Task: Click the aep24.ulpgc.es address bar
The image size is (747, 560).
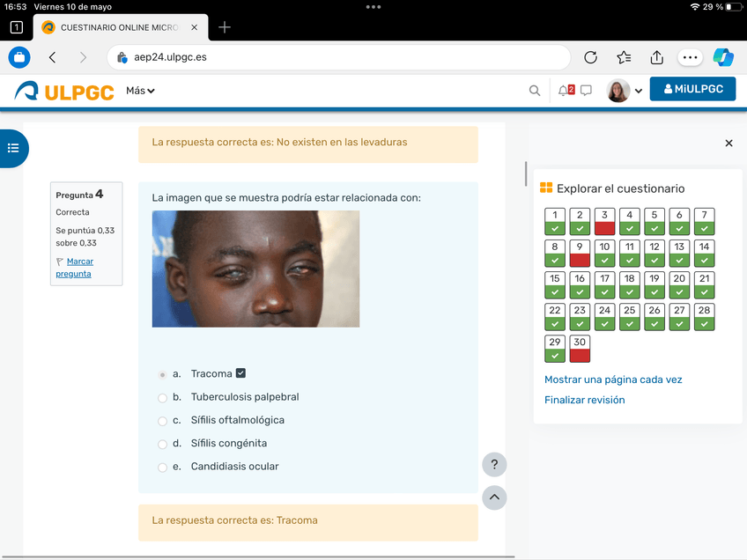Action: pos(338,57)
